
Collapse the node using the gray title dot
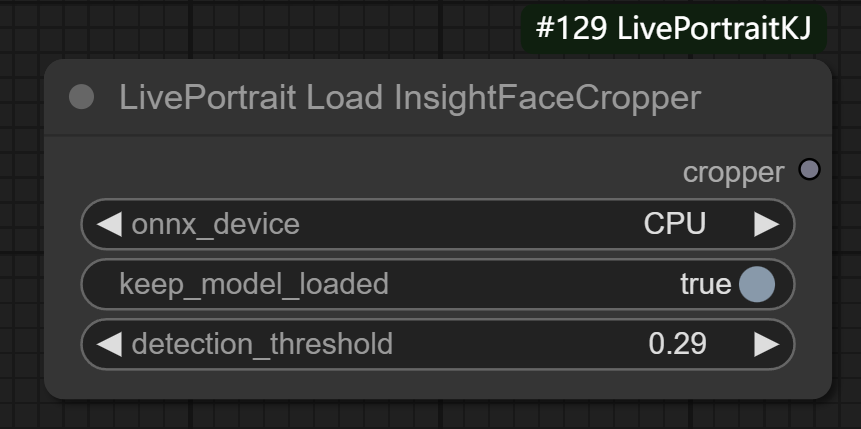click(x=81, y=97)
